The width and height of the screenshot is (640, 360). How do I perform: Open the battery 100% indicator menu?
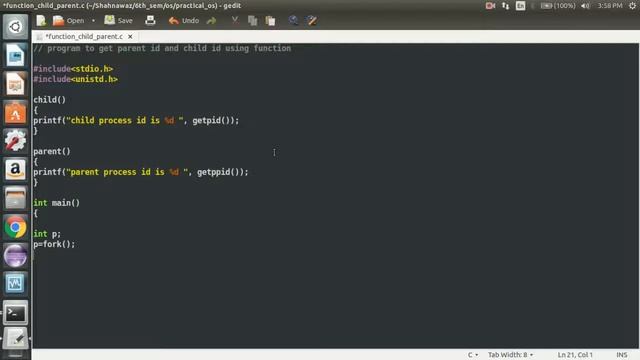pos(558,6)
